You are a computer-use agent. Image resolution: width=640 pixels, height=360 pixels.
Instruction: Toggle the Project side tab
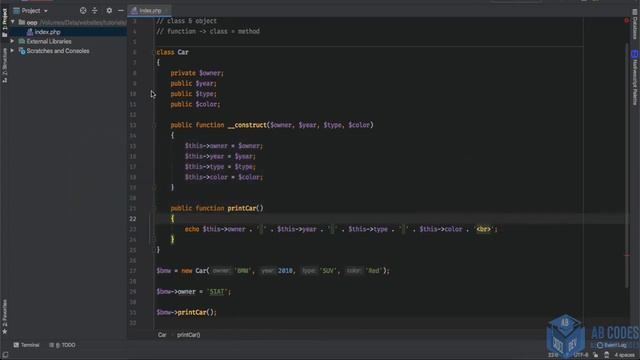coord(4,23)
